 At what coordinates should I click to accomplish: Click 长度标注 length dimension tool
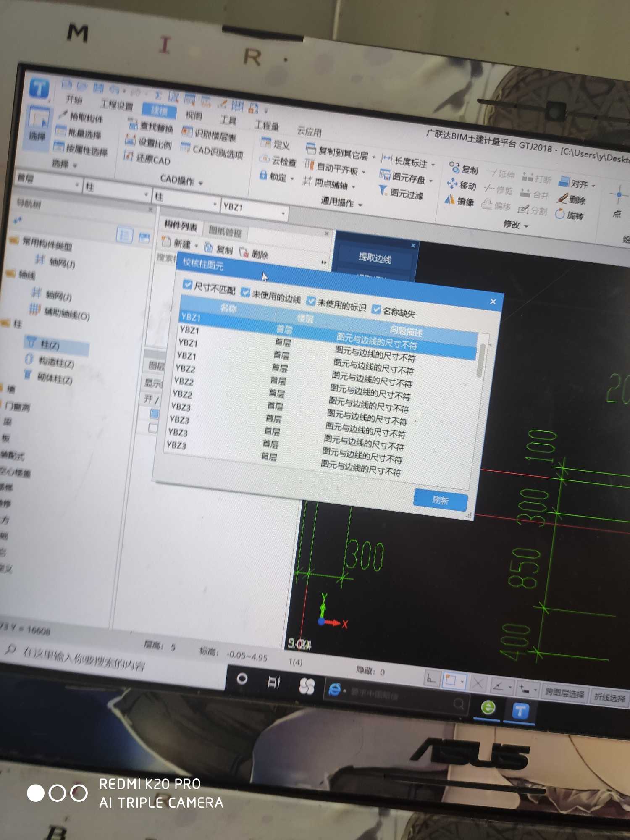tap(404, 162)
